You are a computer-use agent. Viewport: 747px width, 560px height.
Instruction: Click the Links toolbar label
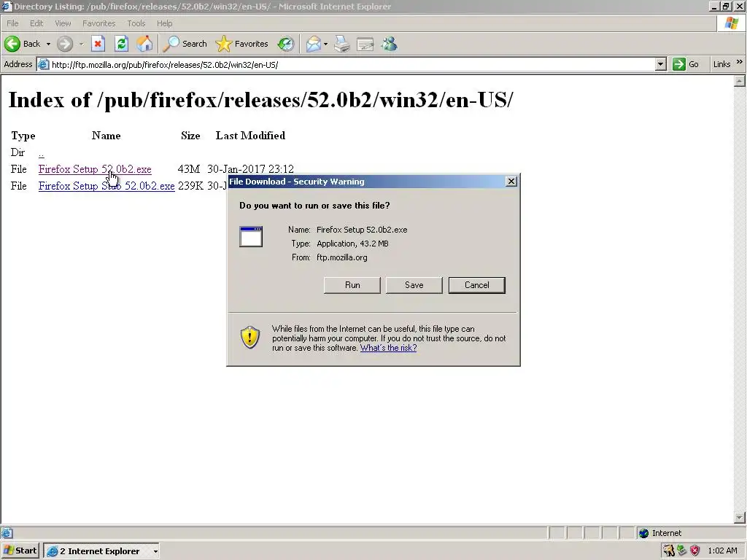[721, 64]
